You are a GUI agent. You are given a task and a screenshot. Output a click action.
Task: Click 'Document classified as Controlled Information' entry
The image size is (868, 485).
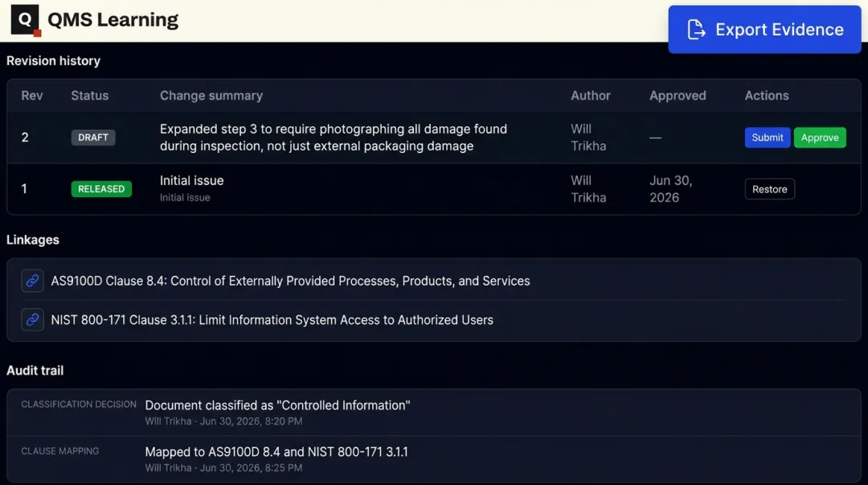[x=277, y=405]
